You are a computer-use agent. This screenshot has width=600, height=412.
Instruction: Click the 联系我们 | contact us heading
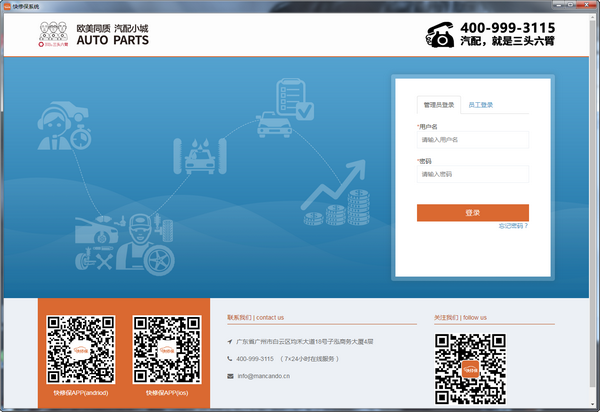tap(256, 318)
